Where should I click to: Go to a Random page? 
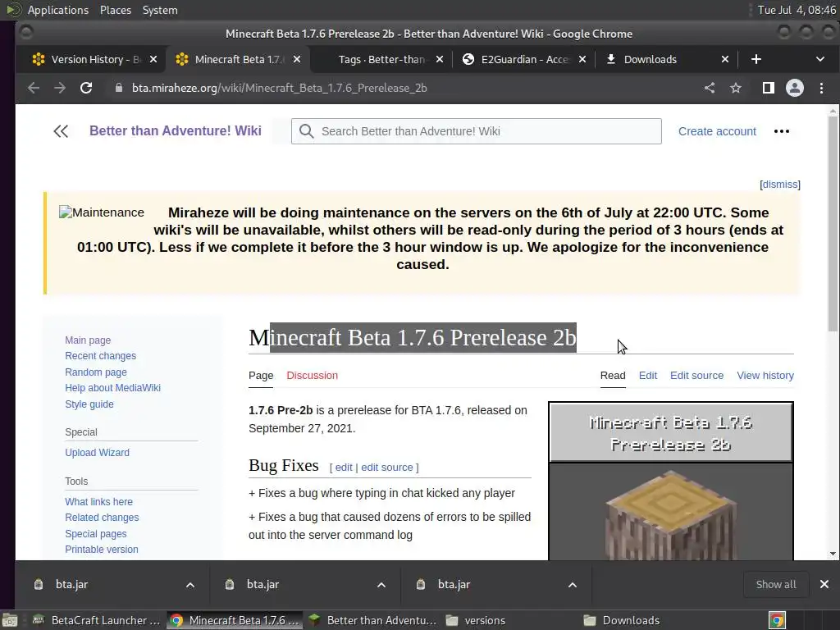pyautogui.click(x=96, y=372)
